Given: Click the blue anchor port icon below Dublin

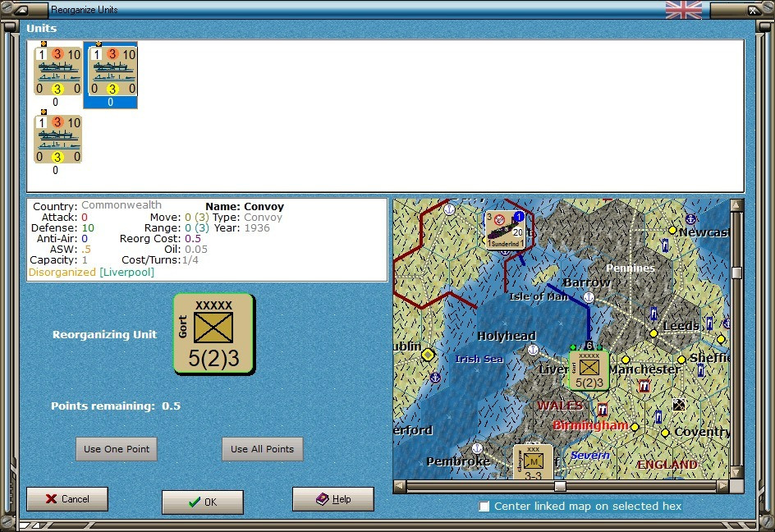Looking at the screenshot, I should point(435,378).
